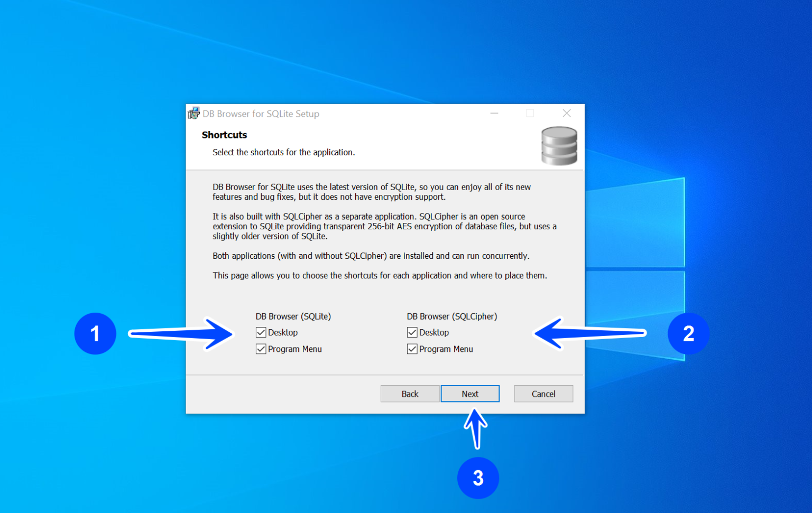Disable the Desktop shortcut for DB Browser (SQLCipher)
This screenshot has width=812, height=513.
tap(412, 332)
